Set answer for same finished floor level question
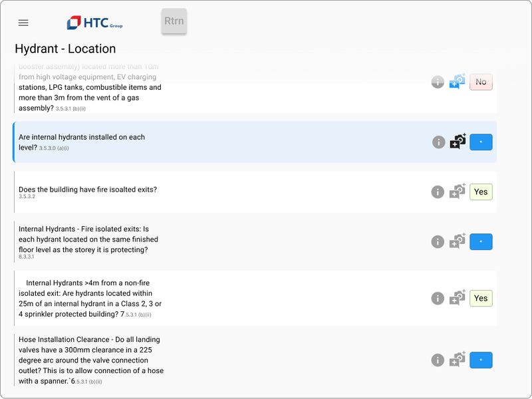 (481, 242)
